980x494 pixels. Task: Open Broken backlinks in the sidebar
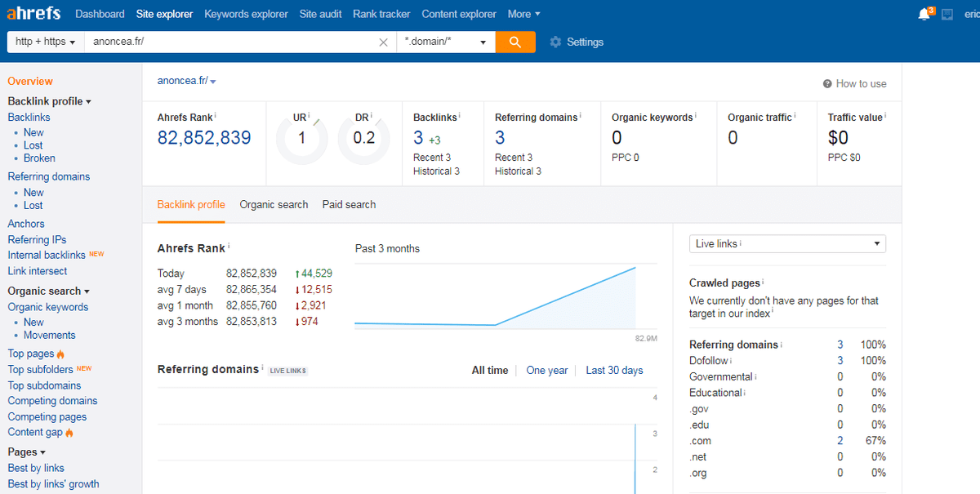pos(39,158)
